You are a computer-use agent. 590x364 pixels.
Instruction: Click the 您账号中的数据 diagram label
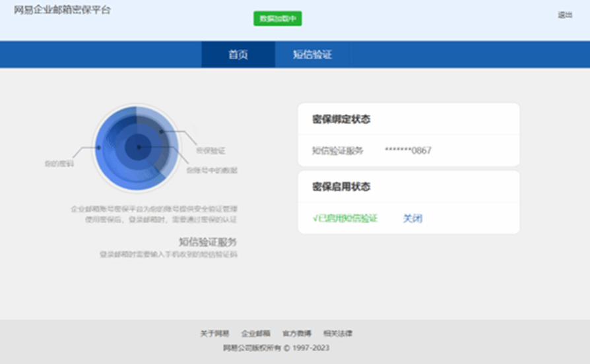212,170
